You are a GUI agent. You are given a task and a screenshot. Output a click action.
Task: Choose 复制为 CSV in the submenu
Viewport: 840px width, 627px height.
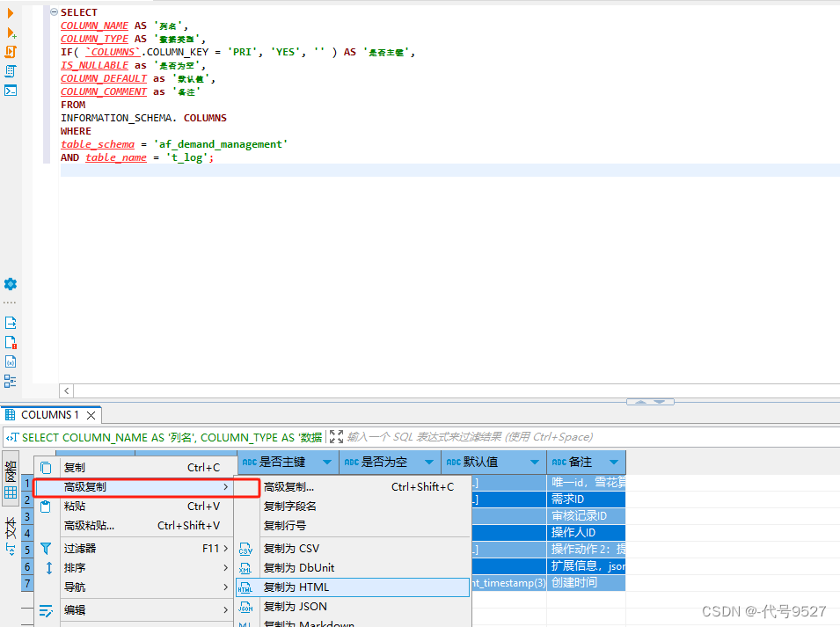pyautogui.click(x=353, y=548)
